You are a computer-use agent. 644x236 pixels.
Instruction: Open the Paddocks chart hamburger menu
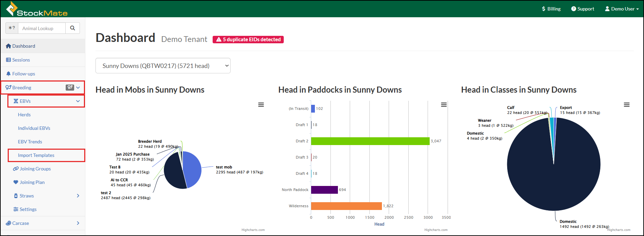[444, 105]
